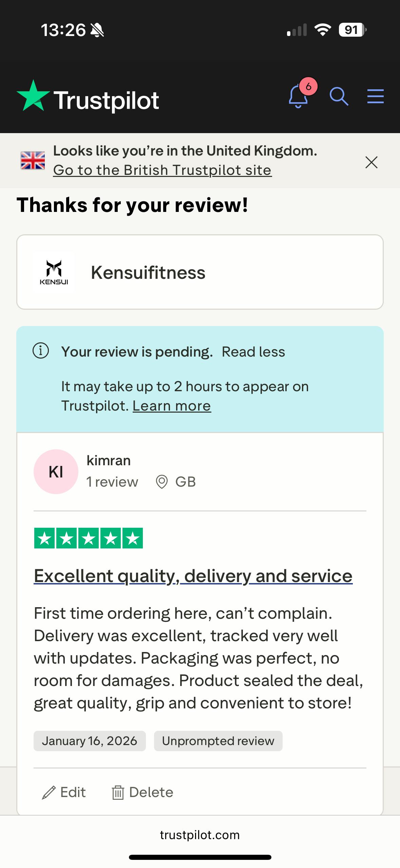Open kimran's reviewer profile name
The height and width of the screenshot is (868, 400).
109,460
